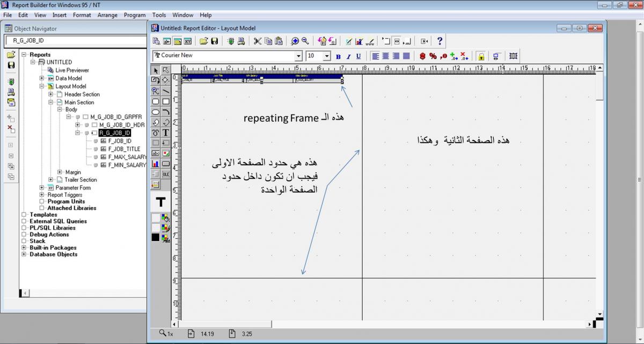Open the Program menu
This screenshot has width=644, height=344.
point(135,15)
